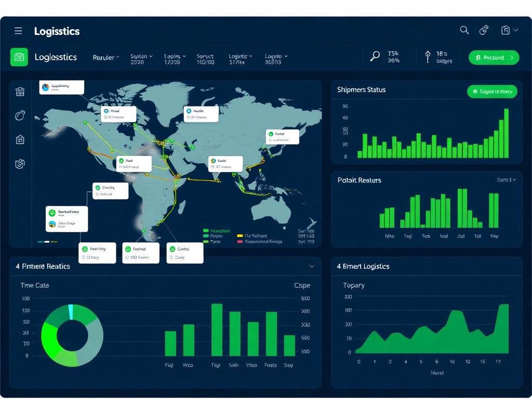Click the 75% 36% stat readout

tap(394, 57)
